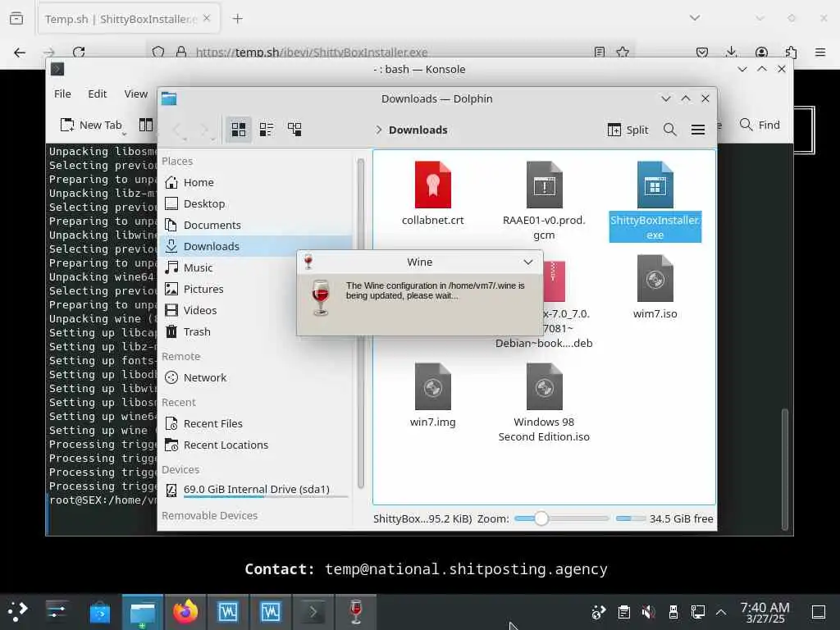Click the Downloads breadcrumb in location bar
Image resolution: width=840 pixels, height=630 pixels.
(x=418, y=130)
